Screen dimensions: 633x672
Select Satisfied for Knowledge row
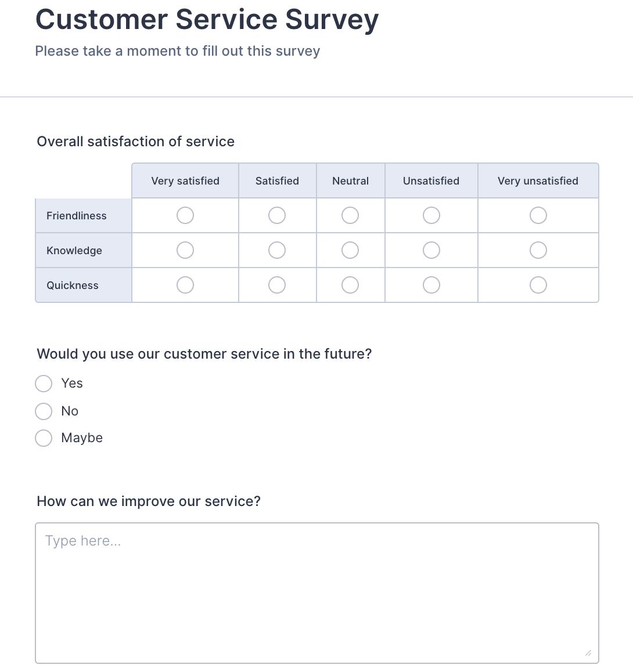pyautogui.click(x=277, y=250)
